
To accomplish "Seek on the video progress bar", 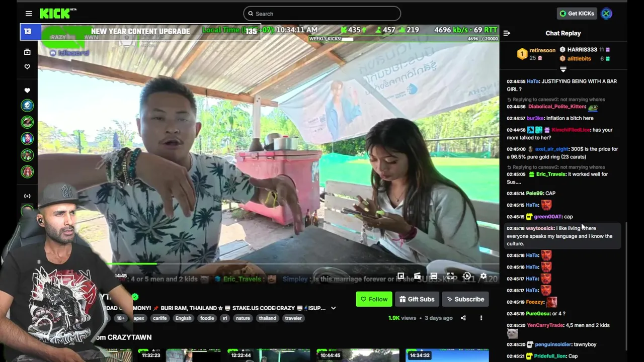I will pyautogui.click(x=268, y=263).
